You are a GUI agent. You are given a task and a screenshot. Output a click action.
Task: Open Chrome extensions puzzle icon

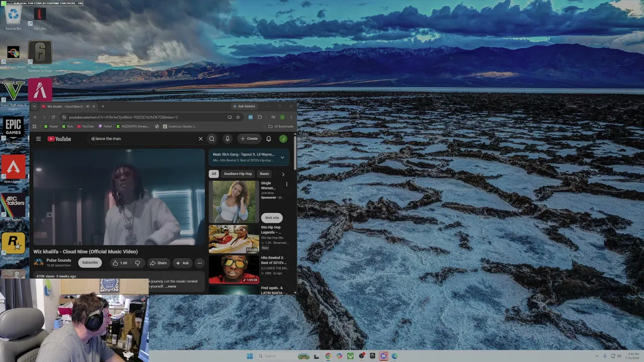click(260, 117)
